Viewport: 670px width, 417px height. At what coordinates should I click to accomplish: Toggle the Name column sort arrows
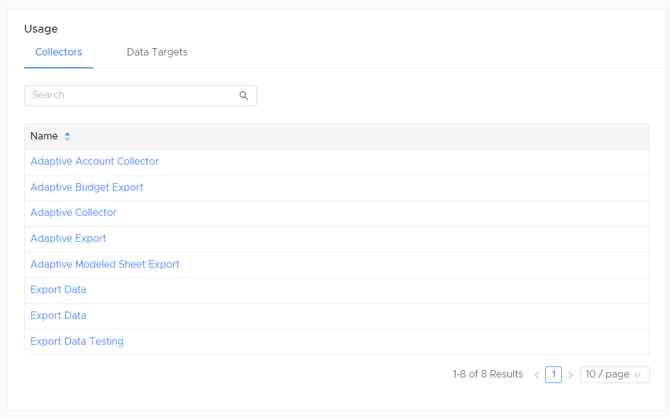67,136
